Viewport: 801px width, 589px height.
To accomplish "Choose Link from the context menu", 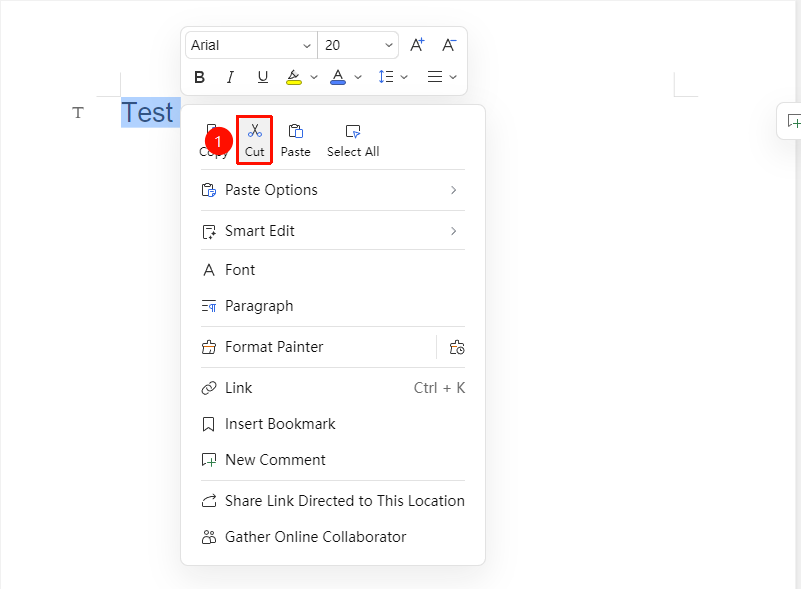I will tap(333, 388).
